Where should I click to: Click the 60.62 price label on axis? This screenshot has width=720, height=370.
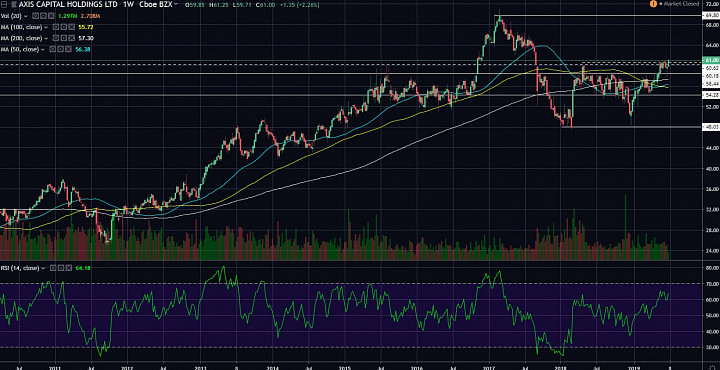[711, 67]
